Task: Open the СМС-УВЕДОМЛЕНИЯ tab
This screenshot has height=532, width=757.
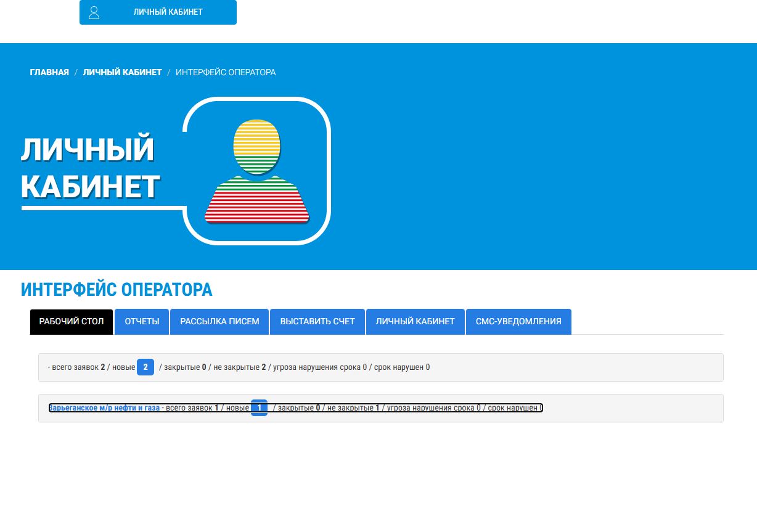Action: 518,322
